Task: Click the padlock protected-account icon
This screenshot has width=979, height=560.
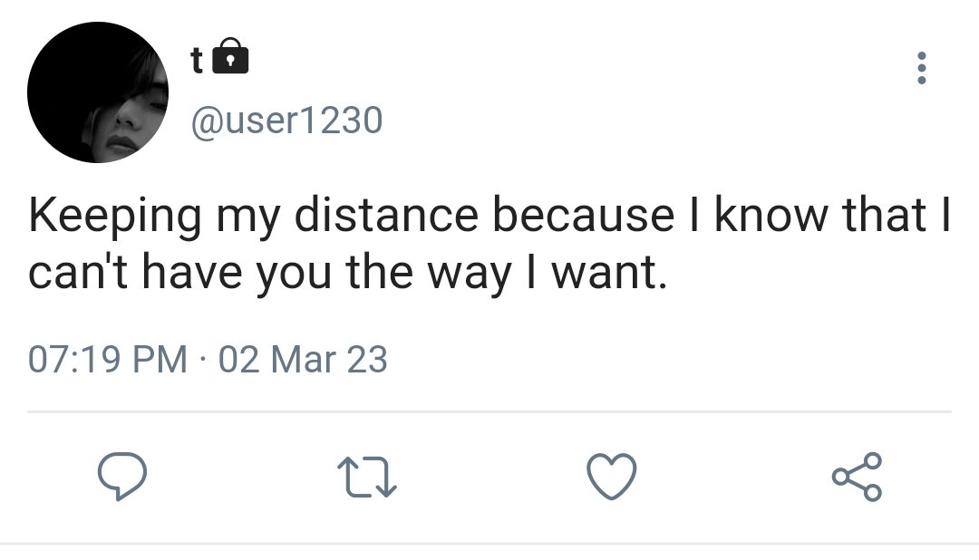Action: click(230, 55)
